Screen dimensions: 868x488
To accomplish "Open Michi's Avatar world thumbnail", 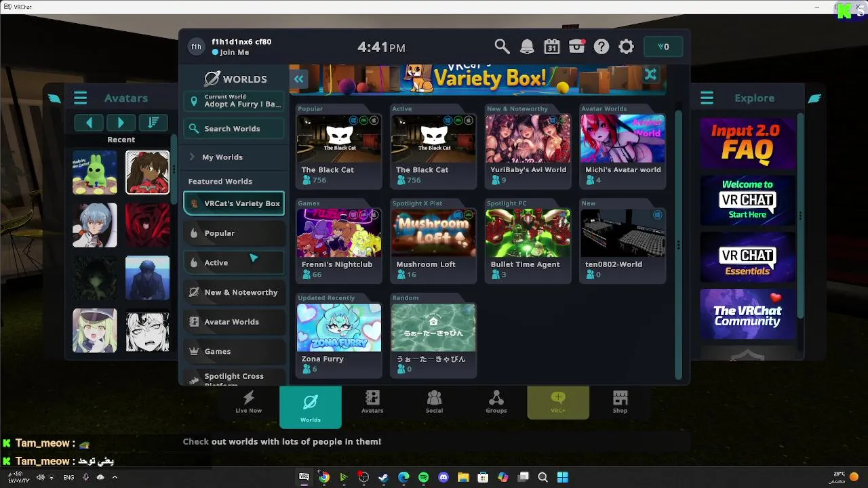I will pyautogui.click(x=623, y=138).
